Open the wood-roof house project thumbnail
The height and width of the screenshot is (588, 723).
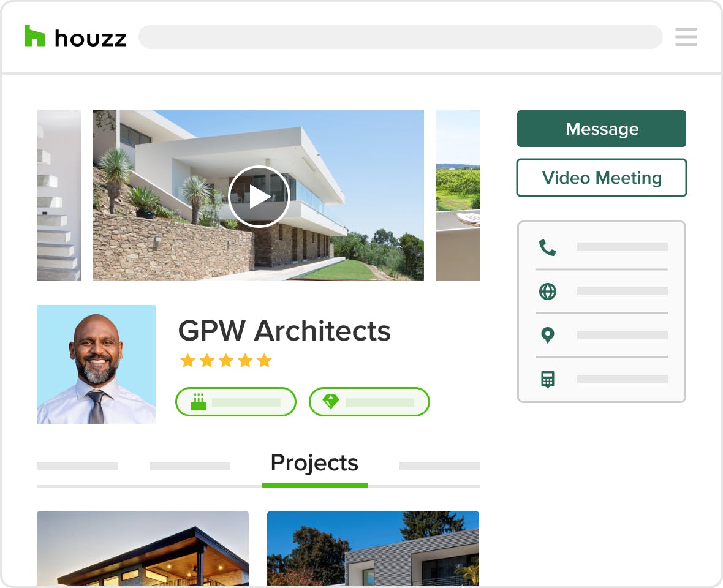(x=143, y=548)
